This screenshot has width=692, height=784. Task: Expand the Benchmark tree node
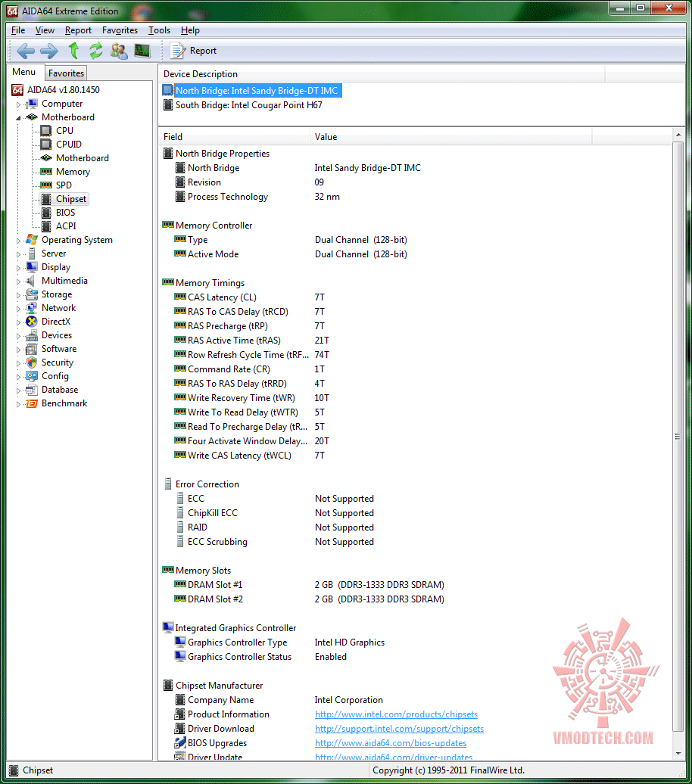tap(18, 404)
